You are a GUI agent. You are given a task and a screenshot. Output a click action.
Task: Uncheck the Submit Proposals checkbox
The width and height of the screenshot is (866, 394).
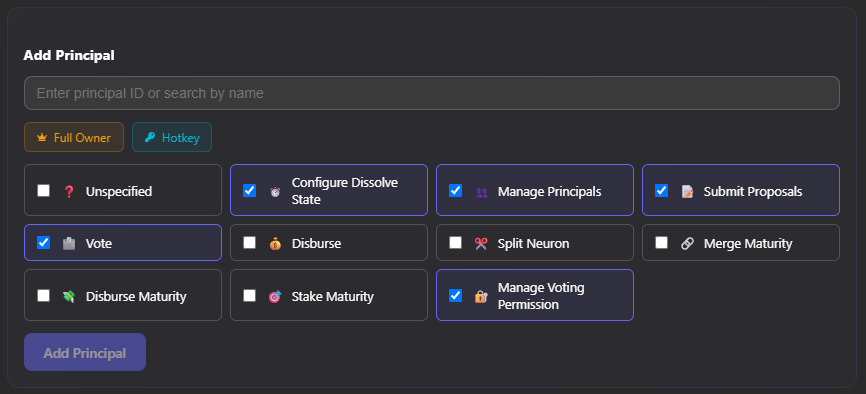point(661,191)
